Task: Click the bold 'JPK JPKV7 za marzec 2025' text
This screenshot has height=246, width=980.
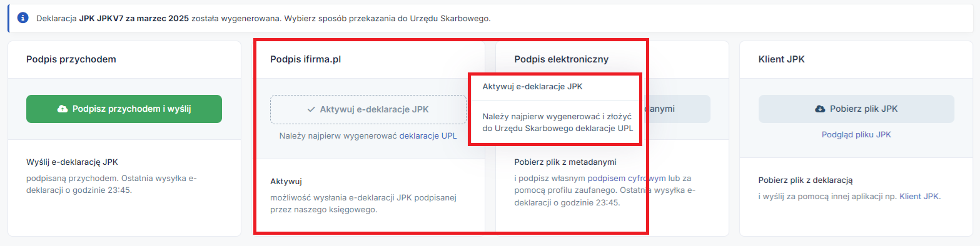Action: point(134,18)
